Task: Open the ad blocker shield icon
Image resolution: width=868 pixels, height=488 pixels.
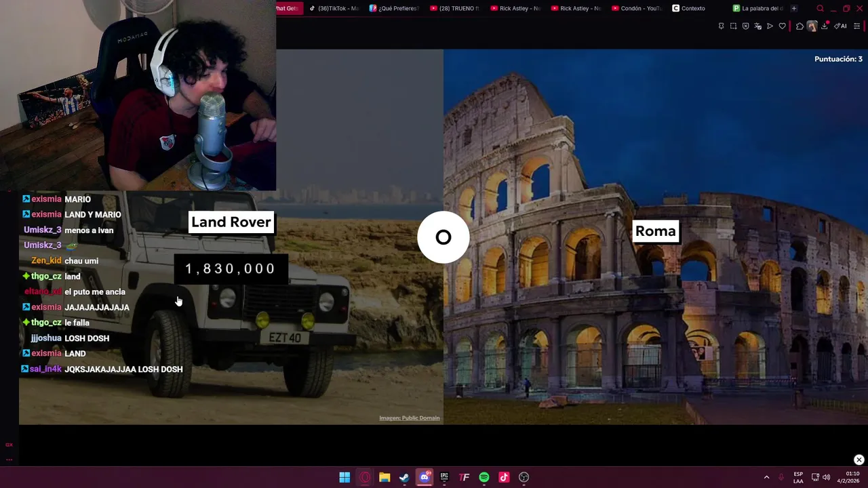Action: [745, 26]
